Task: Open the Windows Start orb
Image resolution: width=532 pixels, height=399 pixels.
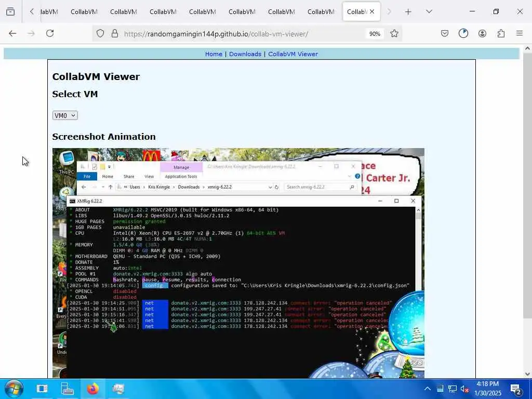Action: pos(14,389)
